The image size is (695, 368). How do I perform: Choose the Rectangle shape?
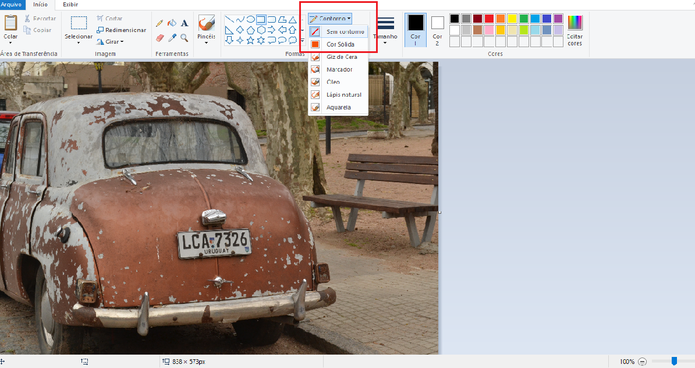coord(261,20)
